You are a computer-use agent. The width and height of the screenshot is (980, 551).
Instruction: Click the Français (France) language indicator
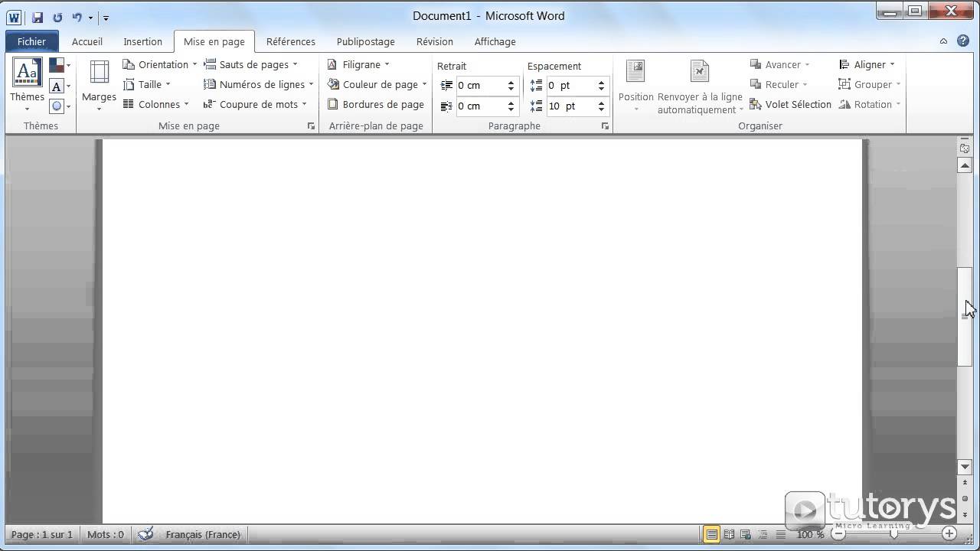point(203,534)
